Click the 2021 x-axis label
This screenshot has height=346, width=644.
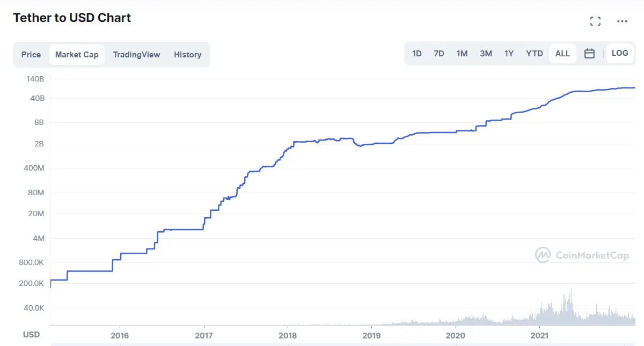coord(539,336)
